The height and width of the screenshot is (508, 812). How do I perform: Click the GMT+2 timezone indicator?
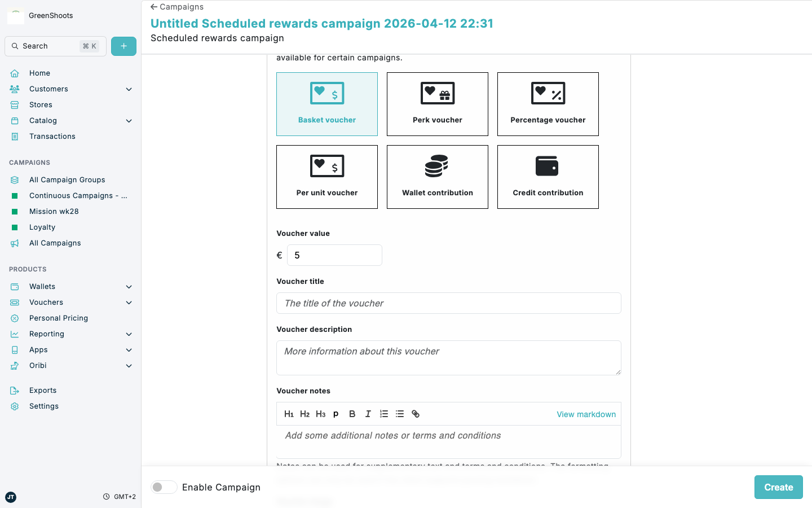coord(120,497)
